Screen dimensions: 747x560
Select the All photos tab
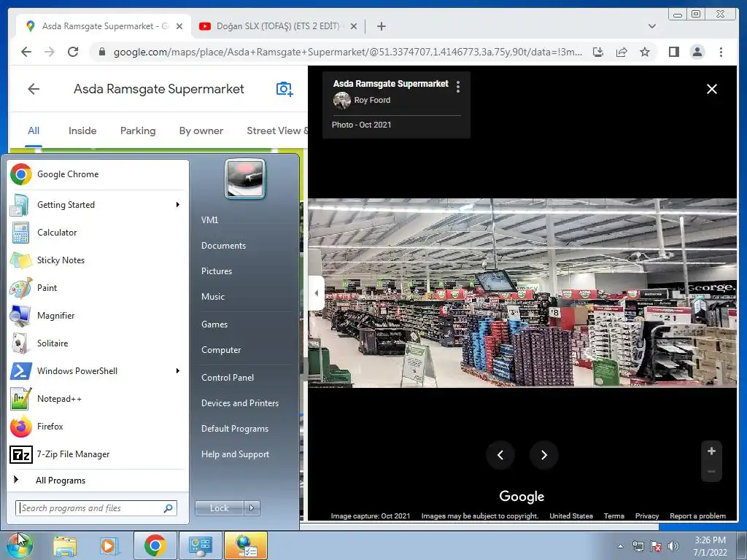click(34, 131)
